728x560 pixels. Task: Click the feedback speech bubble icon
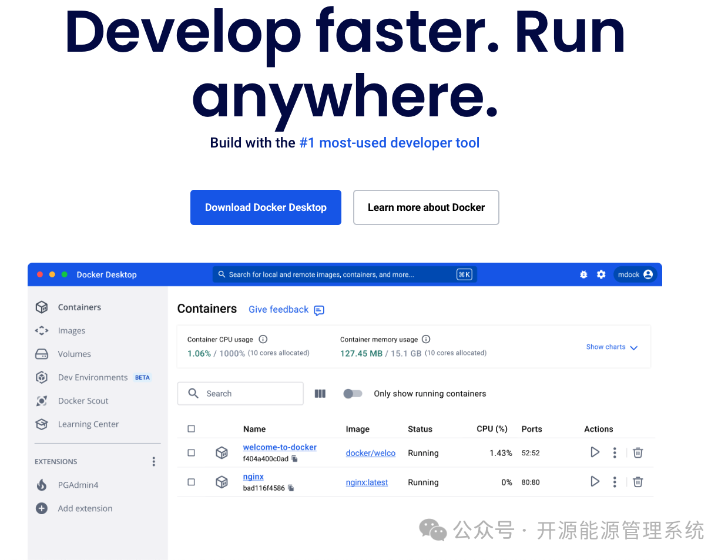319,310
